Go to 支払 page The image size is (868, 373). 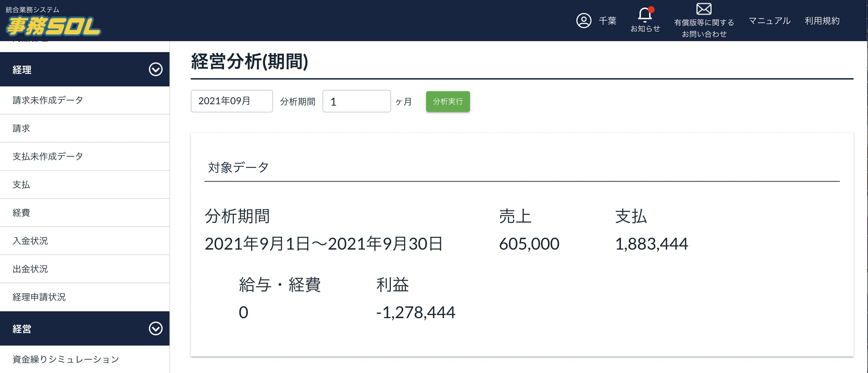tap(21, 184)
